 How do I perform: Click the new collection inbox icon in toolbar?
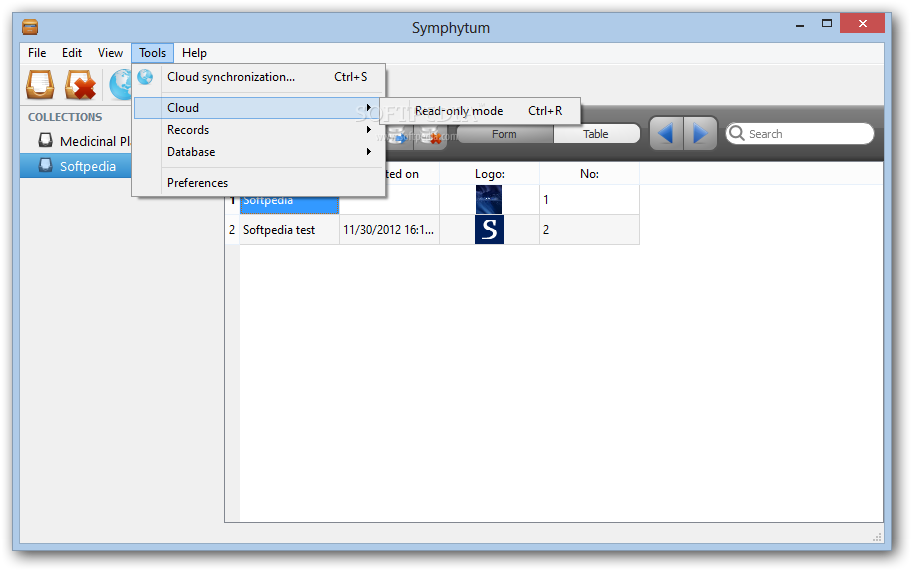(40, 84)
